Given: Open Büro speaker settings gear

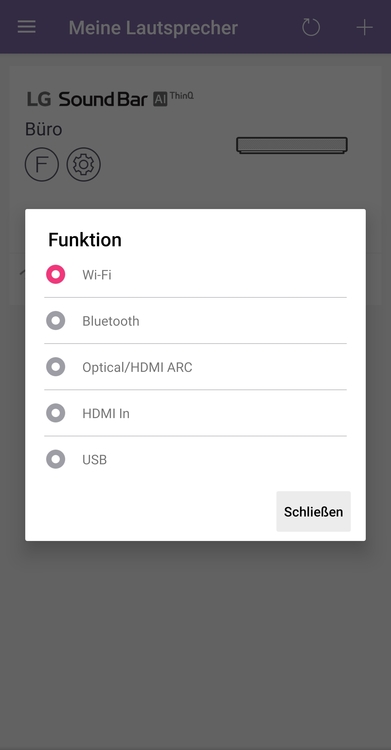Looking at the screenshot, I should pyautogui.click(x=84, y=164).
